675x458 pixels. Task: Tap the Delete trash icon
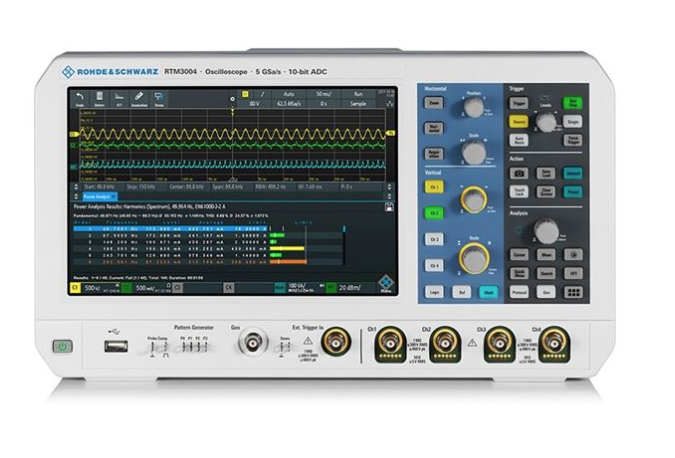pos(100,97)
